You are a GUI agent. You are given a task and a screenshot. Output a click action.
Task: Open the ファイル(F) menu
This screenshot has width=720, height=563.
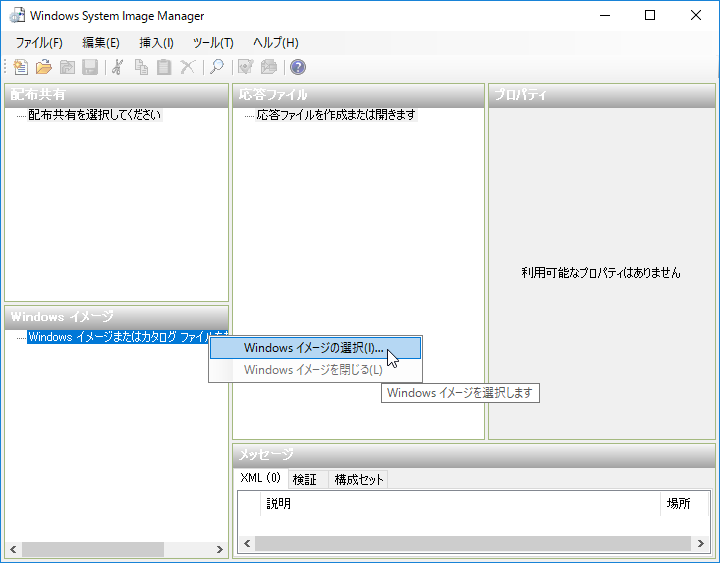[39, 43]
